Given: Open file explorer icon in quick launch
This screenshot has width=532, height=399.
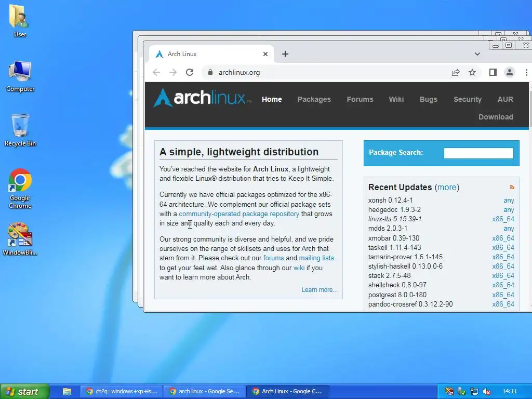Looking at the screenshot, I should pos(67,392).
